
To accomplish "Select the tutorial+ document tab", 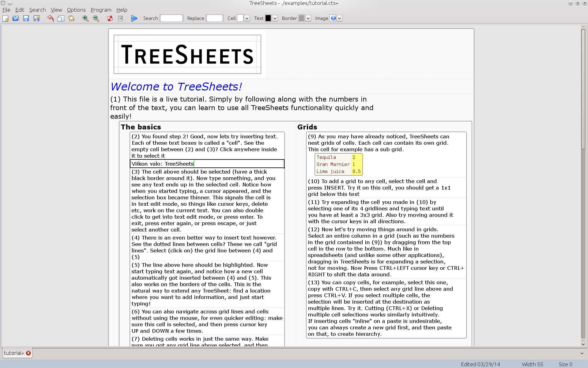I will click(14, 353).
